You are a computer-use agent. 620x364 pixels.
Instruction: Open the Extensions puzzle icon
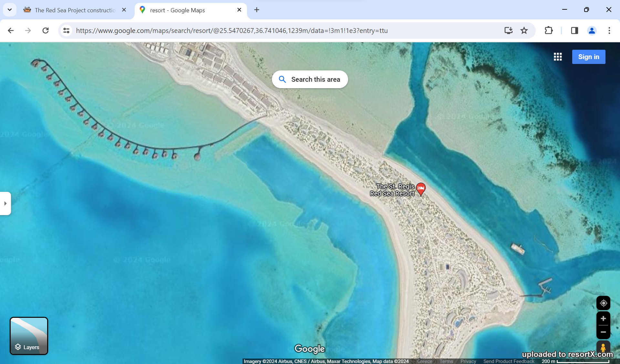tap(549, 30)
